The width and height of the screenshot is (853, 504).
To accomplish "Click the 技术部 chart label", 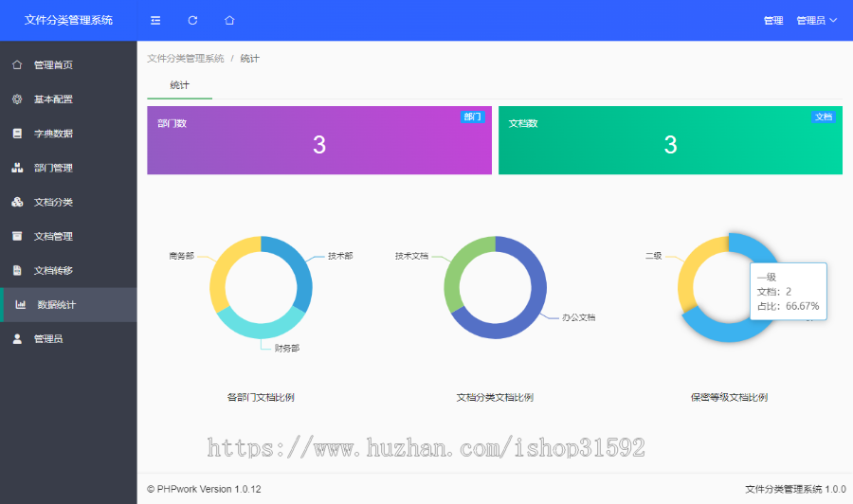I will point(340,256).
